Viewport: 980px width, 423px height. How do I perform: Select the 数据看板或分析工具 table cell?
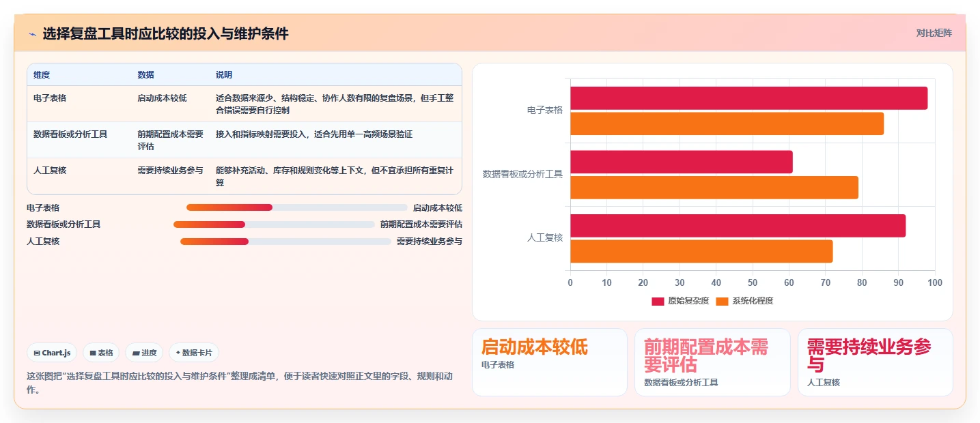click(x=79, y=140)
